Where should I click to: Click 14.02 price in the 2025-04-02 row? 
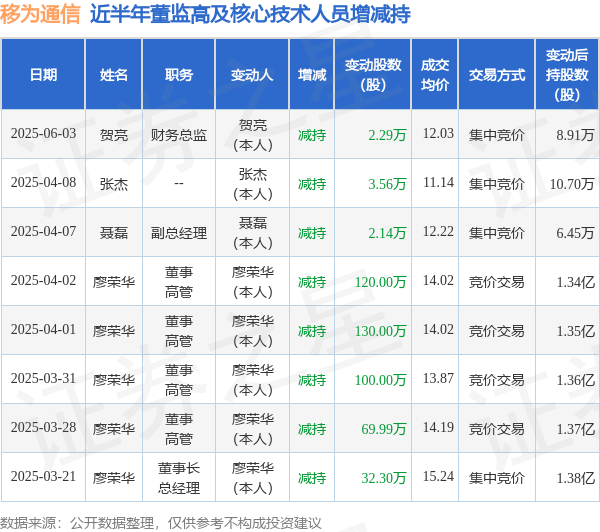[438, 281]
